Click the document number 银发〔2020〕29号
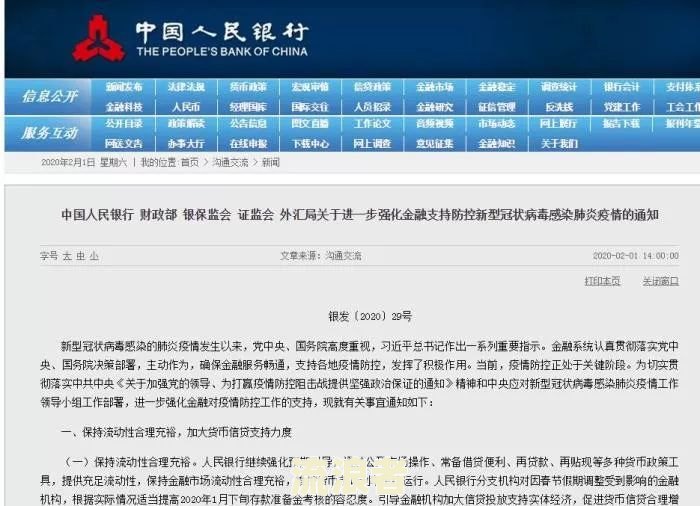The width and height of the screenshot is (700, 506). tap(370, 317)
